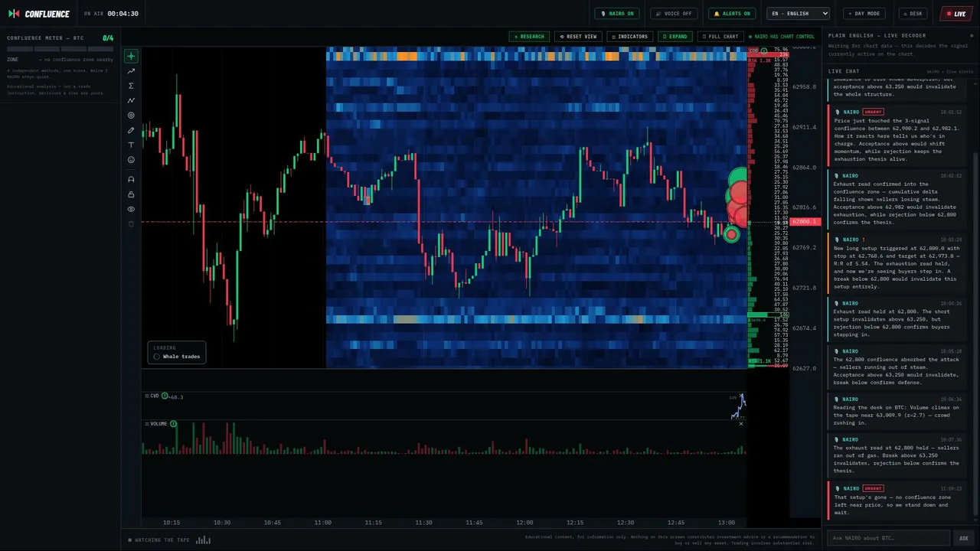Open the Indicators menu
Viewport: 980px width, 551px height.
pos(629,37)
